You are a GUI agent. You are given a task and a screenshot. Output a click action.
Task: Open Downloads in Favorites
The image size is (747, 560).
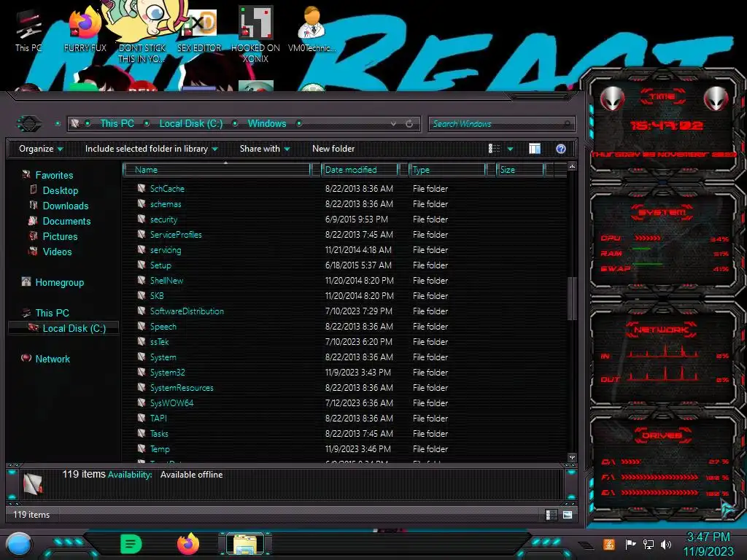[66, 206]
